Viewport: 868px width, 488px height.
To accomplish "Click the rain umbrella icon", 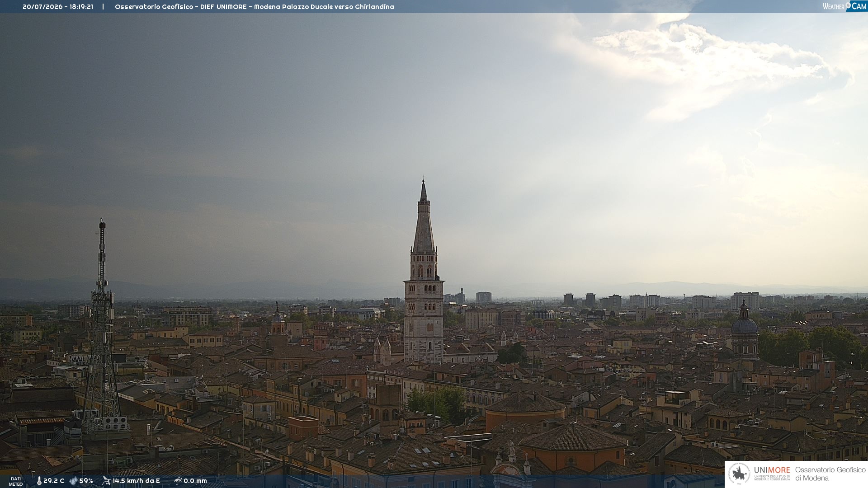I will (178, 481).
